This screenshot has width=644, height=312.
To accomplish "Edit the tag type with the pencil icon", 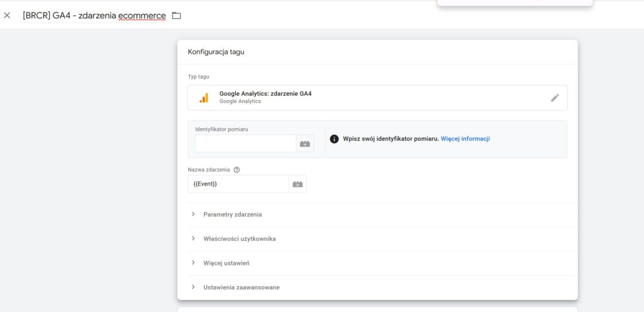I will point(554,97).
